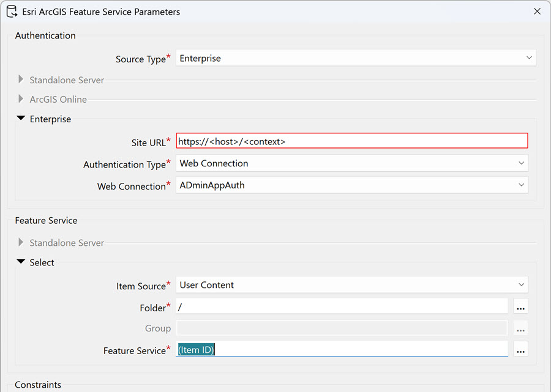Close the Feature Service Parameters dialog
Screen dimensions: 551x392
(537, 11)
